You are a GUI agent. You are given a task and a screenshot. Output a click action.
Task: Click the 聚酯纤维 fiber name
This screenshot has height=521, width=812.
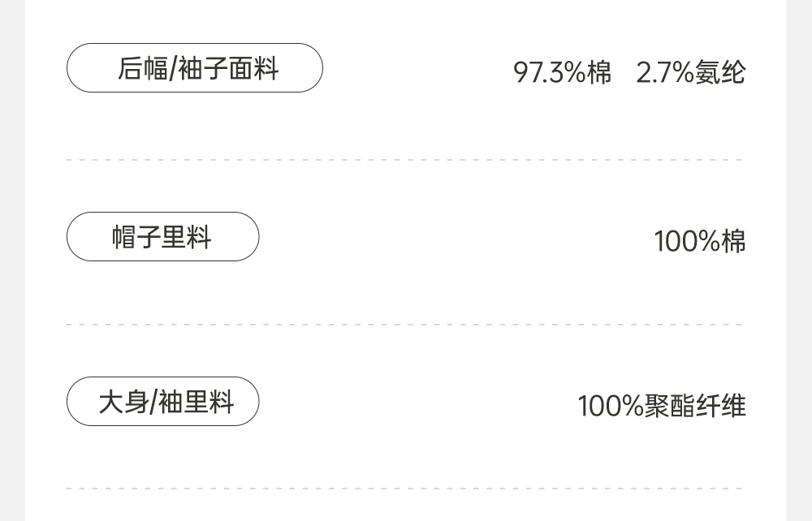(x=696, y=406)
